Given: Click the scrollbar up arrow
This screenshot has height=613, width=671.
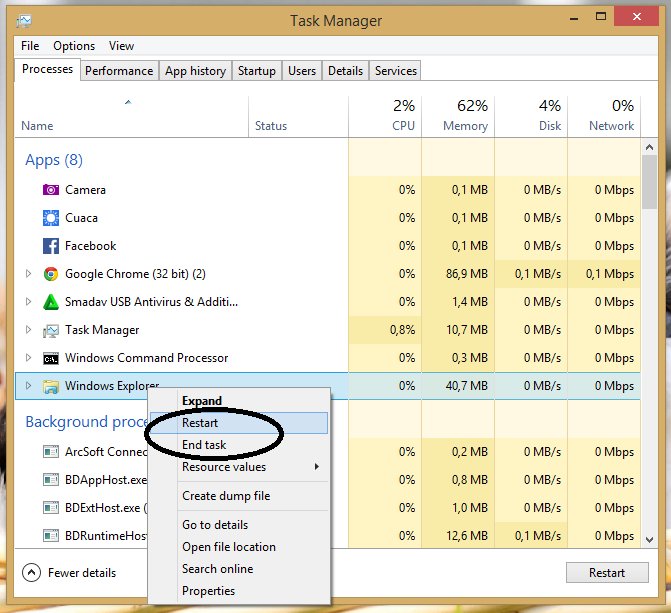Looking at the screenshot, I should [649, 147].
